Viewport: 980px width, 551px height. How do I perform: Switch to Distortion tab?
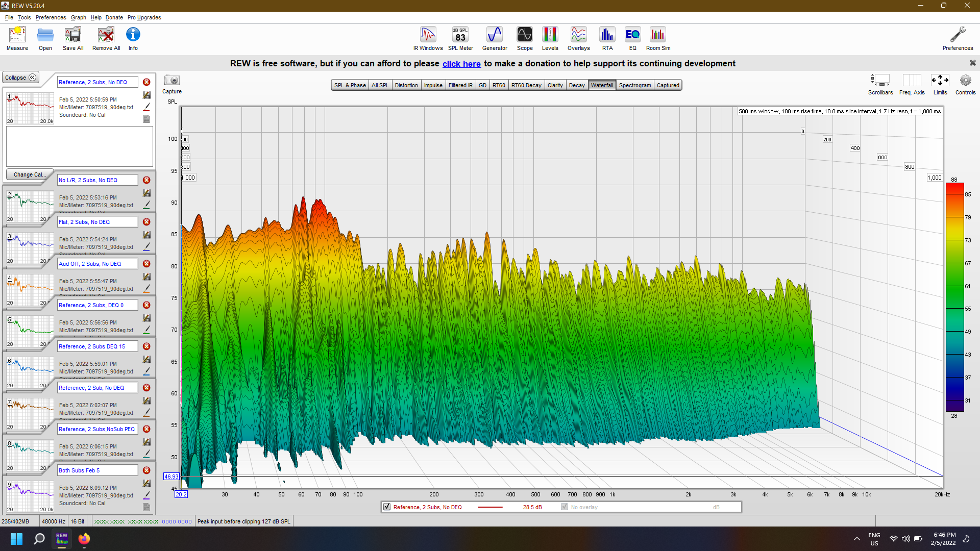(x=406, y=85)
